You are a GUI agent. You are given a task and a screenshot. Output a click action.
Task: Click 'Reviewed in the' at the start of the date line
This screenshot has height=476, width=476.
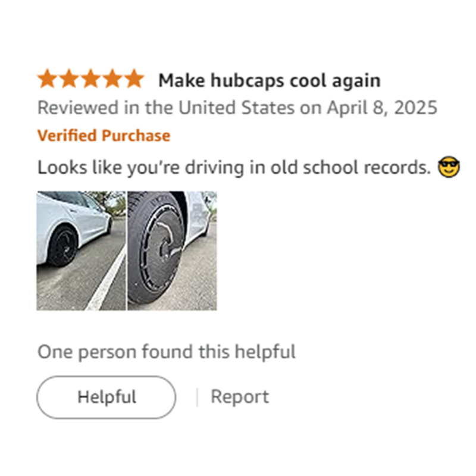point(105,108)
